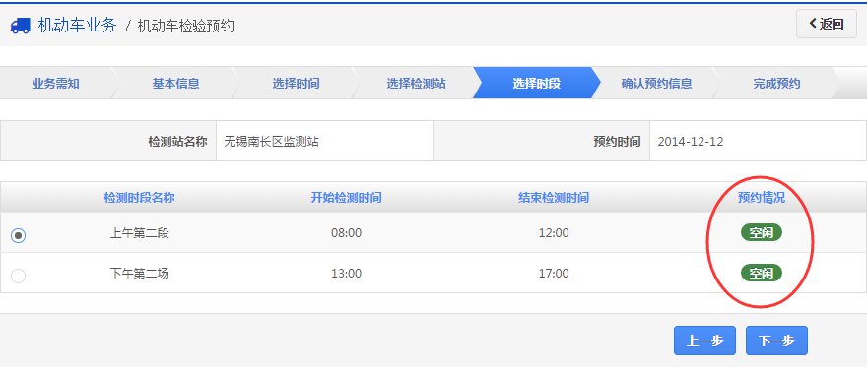Open the 选择检测站 step
Image resolution: width=868 pixels, height=372 pixels.
tap(417, 84)
